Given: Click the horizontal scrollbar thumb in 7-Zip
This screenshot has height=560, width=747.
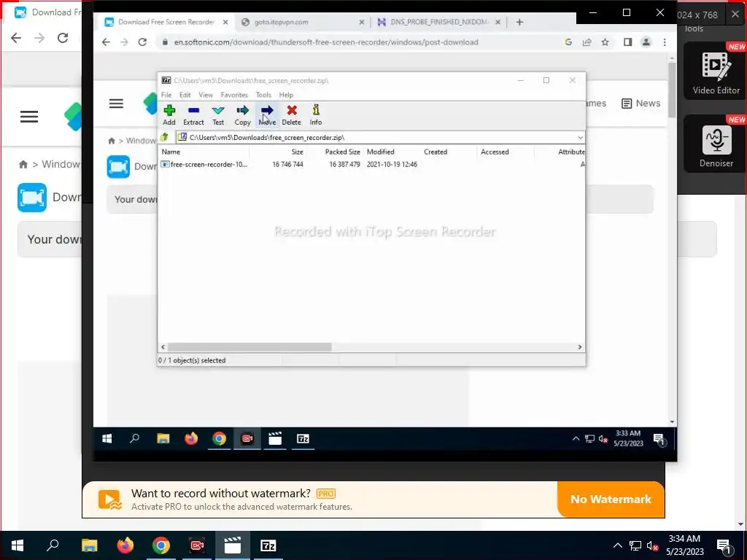Looking at the screenshot, I should pyautogui.click(x=249, y=347).
